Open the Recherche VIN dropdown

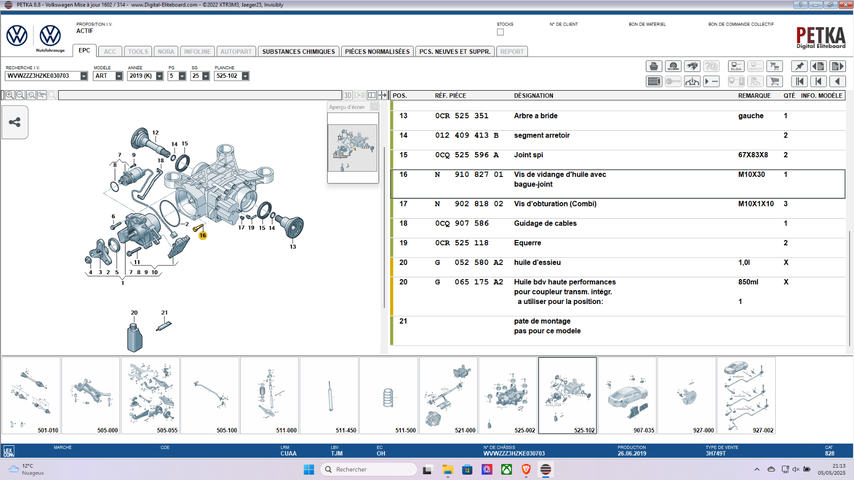(84, 76)
